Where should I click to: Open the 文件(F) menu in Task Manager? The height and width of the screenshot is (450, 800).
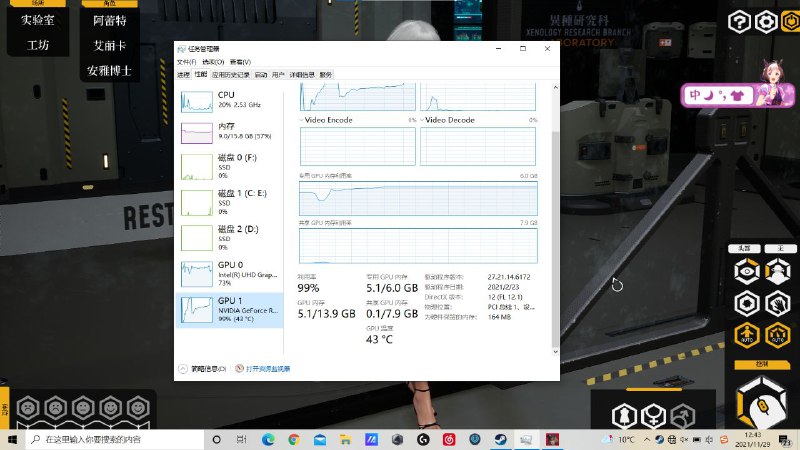(186, 62)
